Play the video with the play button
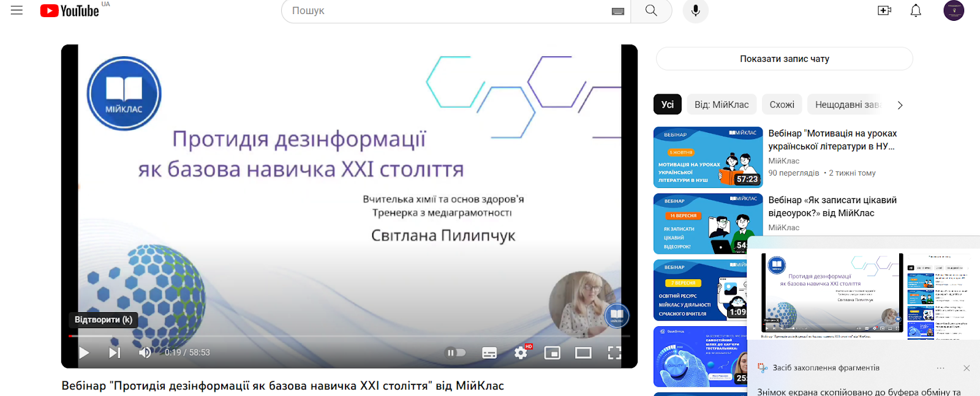The height and width of the screenshot is (396, 980). click(x=84, y=353)
